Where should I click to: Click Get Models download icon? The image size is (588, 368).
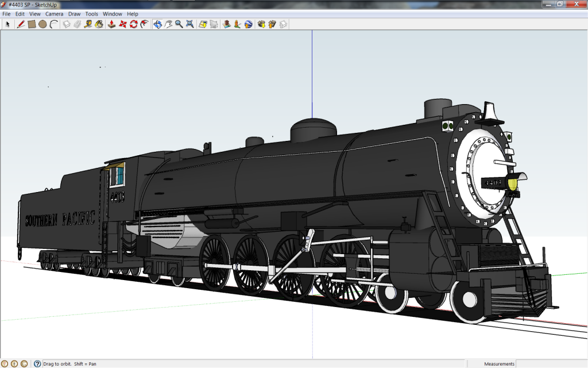point(261,24)
